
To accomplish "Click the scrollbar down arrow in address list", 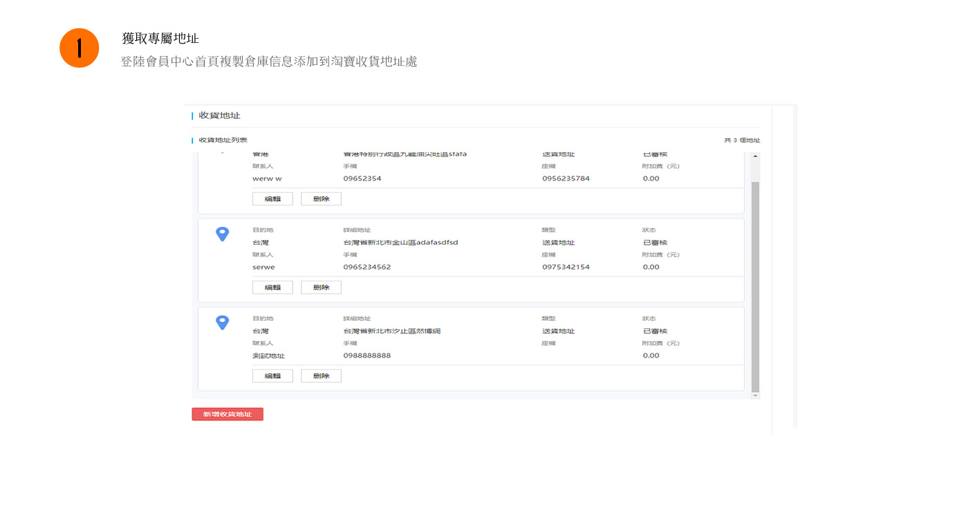I will [755, 395].
